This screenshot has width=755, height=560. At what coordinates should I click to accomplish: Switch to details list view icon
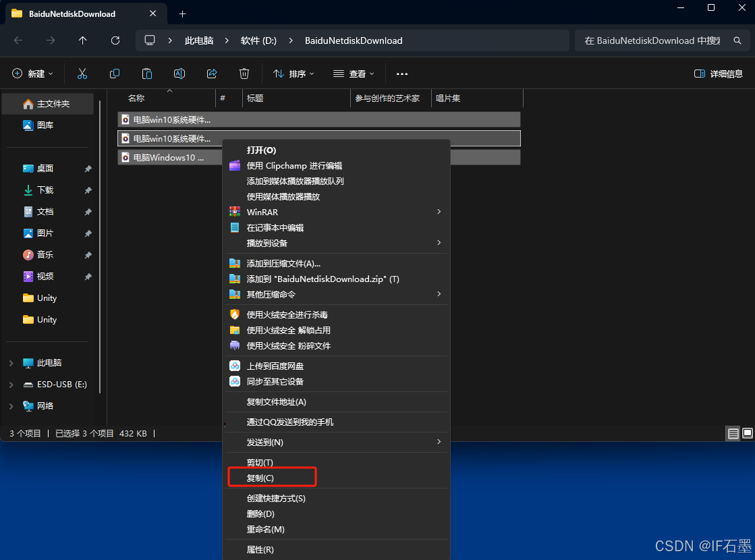click(x=733, y=434)
